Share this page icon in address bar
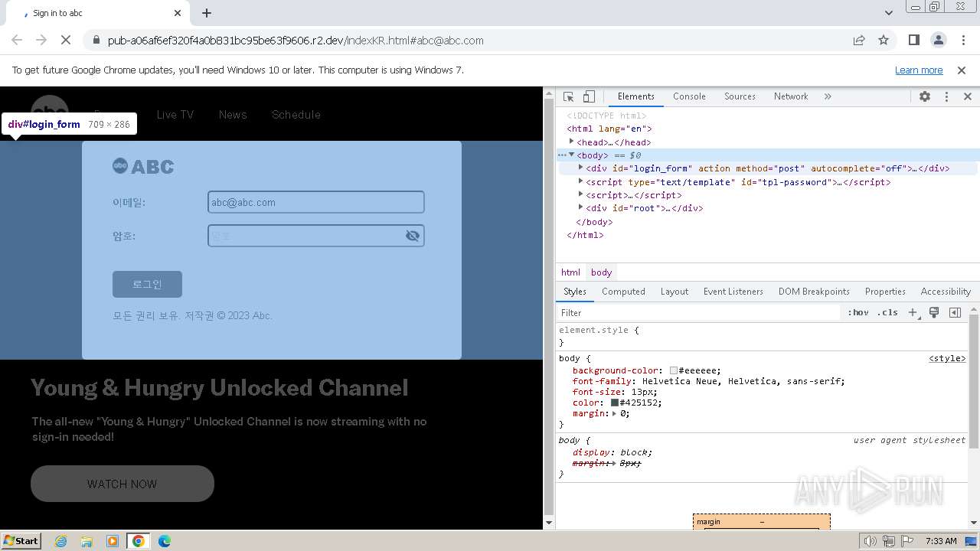The height and width of the screenshot is (551, 980). point(859,41)
